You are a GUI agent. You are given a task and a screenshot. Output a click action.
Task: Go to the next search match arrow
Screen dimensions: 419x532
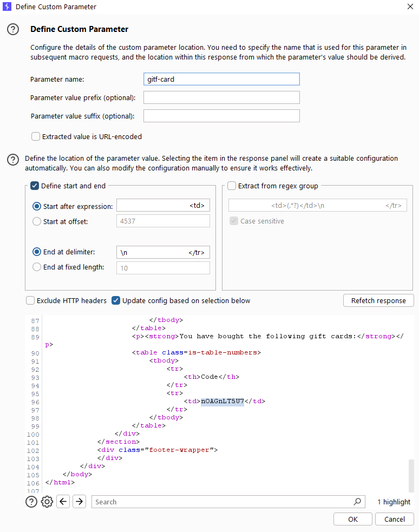click(x=80, y=502)
